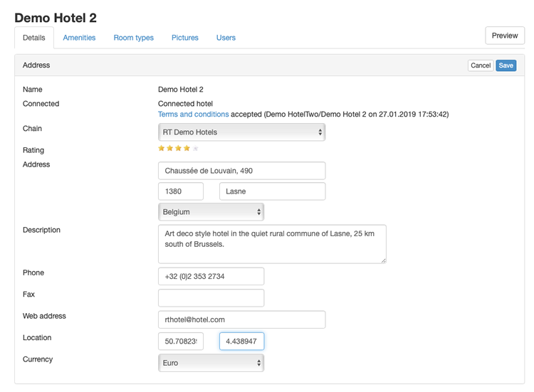The width and height of the screenshot is (534, 392).
Task: Open the Terms and conditions link
Action: [x=194, y=114]
